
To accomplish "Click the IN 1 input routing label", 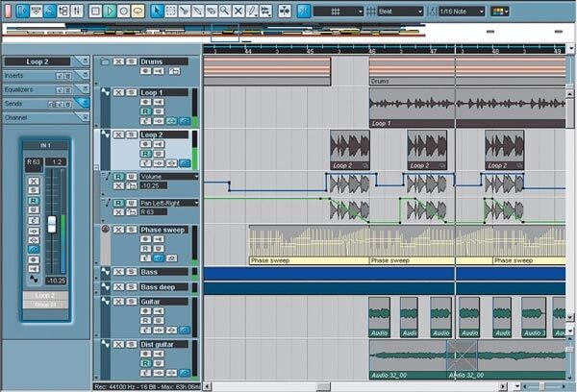I will click(x=45, y=146).
